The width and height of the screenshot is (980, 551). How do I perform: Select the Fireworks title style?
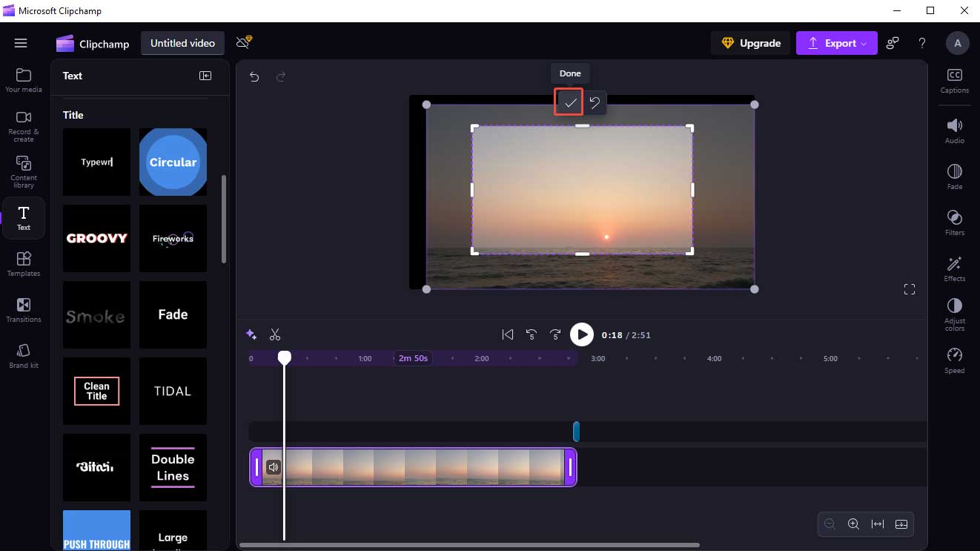click(x=173, y=238)
